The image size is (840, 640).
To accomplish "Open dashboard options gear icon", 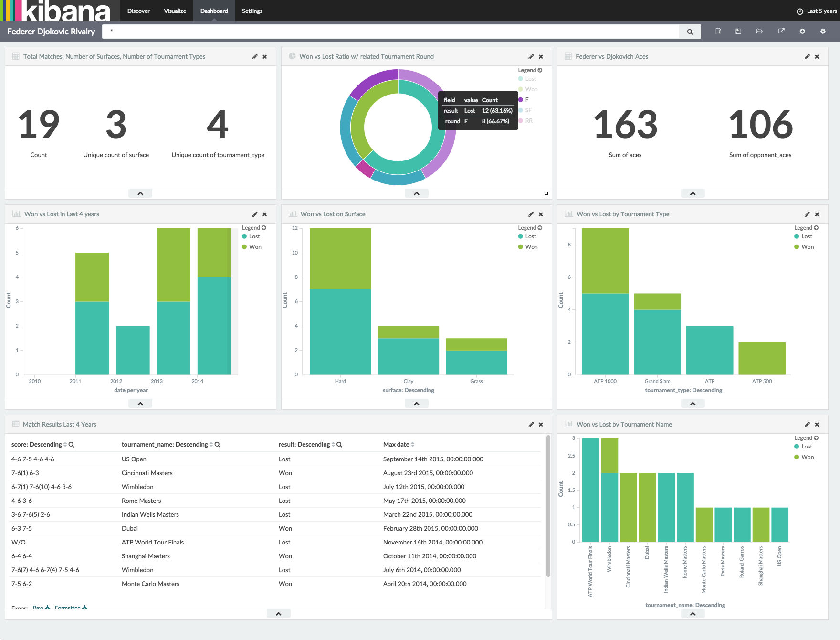I will click(823, 31).
